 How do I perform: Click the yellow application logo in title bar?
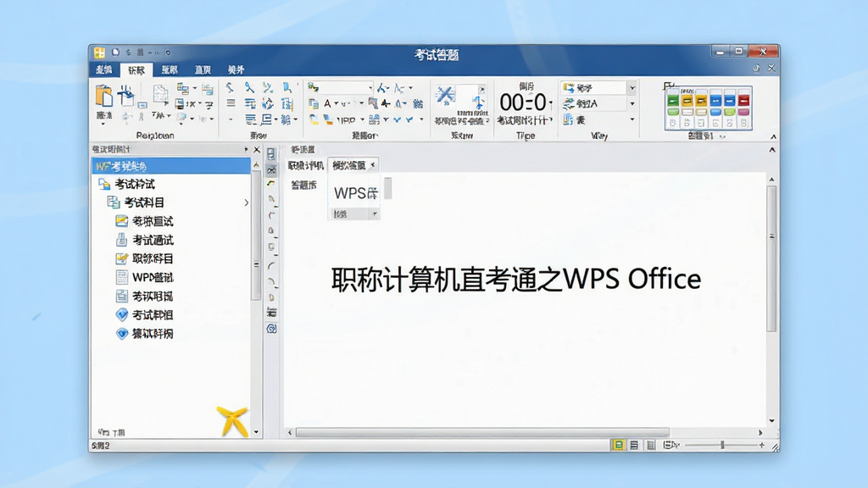[x=100, y=53]
